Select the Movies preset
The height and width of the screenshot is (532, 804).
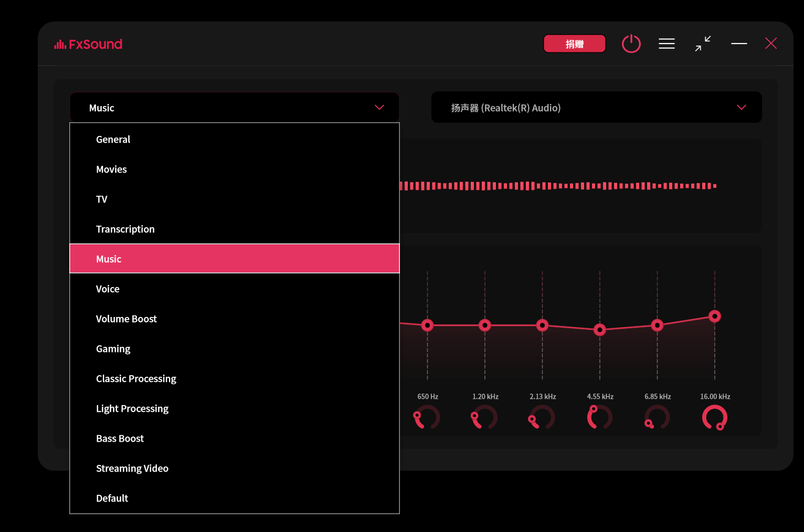point(235,169)
